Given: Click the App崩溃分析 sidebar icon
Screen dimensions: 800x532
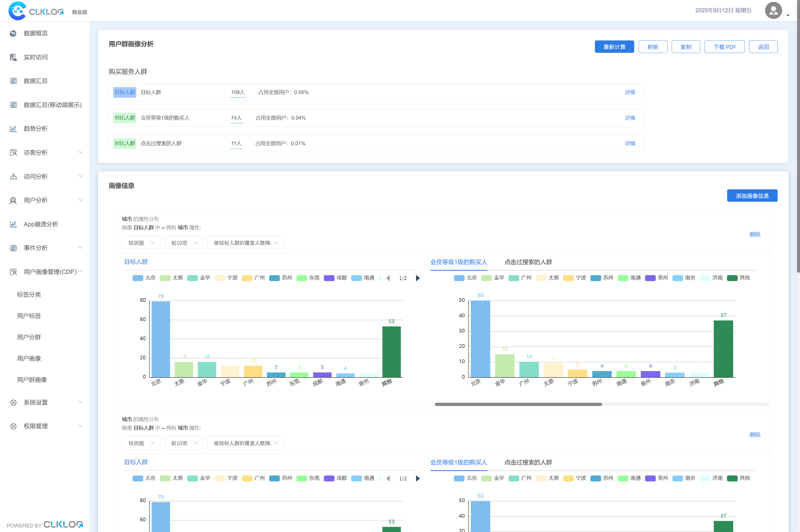Looking at the screenshot, I should point(13,224).
